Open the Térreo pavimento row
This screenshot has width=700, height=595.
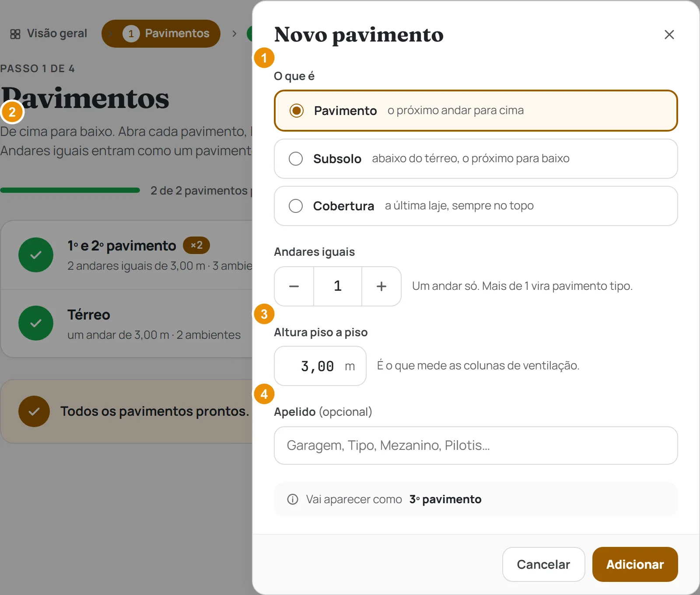coord(127,324)
